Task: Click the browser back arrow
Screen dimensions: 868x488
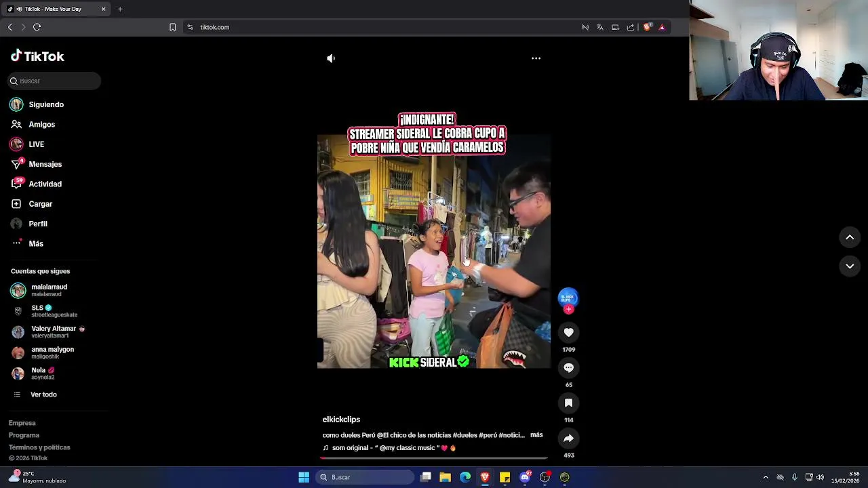Action: (10, 27)
